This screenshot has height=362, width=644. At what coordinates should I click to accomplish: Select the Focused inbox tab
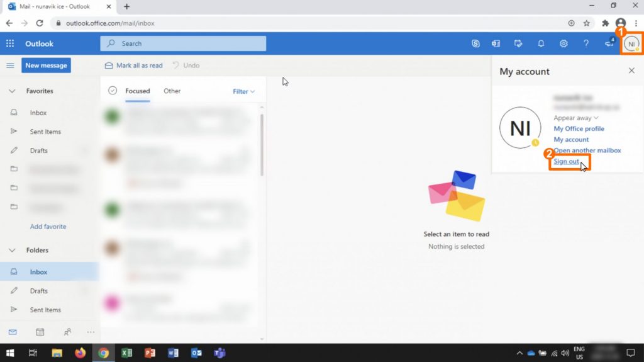tap(137, 91)
